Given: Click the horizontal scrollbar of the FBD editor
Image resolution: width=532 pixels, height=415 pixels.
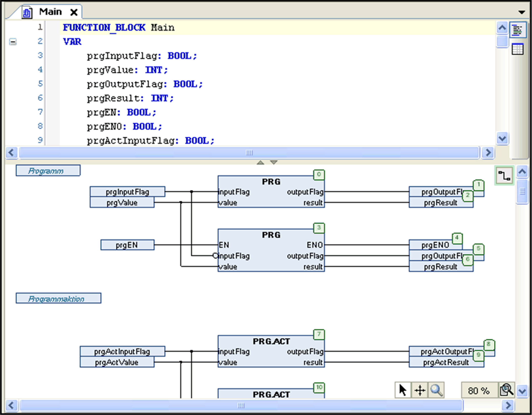Looking at the screenshot, I should (241, 406).
